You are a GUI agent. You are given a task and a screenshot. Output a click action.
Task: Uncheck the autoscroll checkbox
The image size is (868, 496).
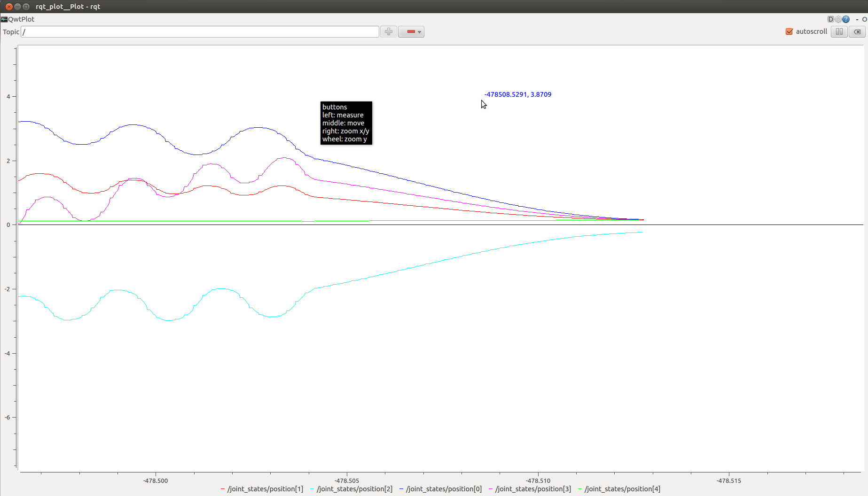789,31
